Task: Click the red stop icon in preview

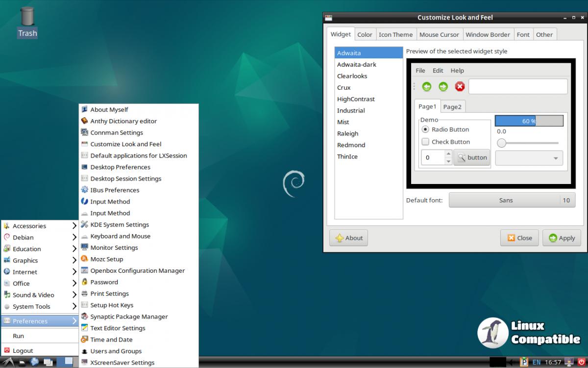Action: coord(460,86)
